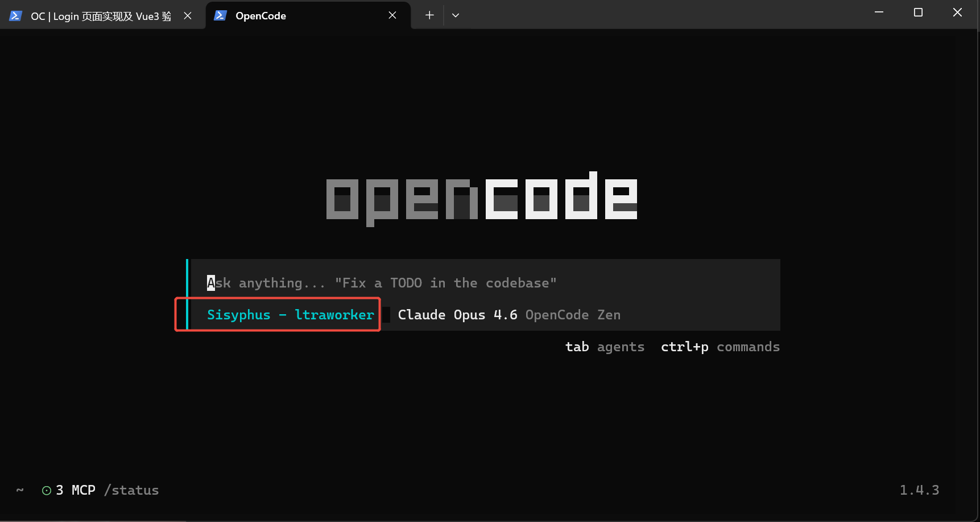Maximize the terminal window
Screen dimensions: 980x522
(x=918, y=13)
